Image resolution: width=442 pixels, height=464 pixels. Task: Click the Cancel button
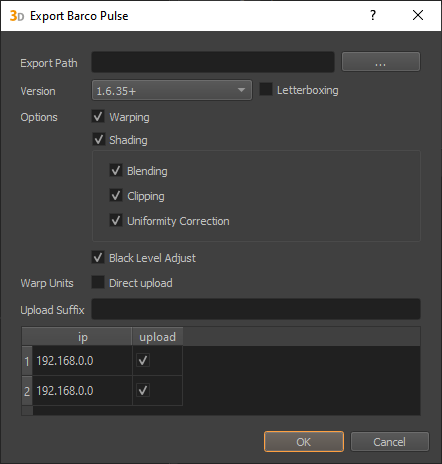click(x=389, y=442)
